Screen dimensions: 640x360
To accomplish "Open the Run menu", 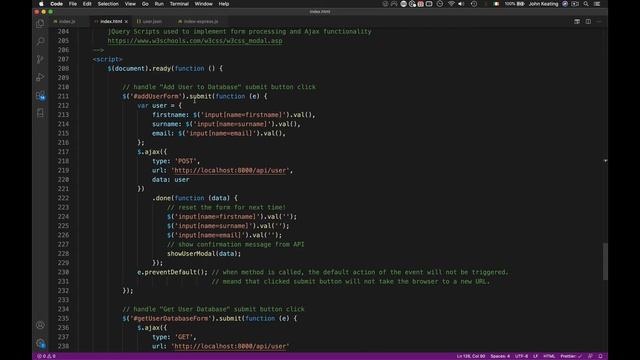I will pos(159,4).
